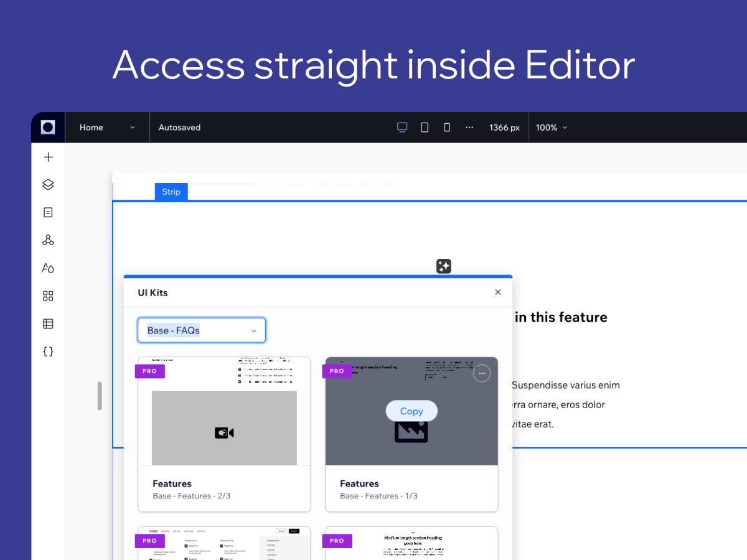Open the 100% zoom dropdown
Viewport: 747px width, 560px height.
pos(552,127)
